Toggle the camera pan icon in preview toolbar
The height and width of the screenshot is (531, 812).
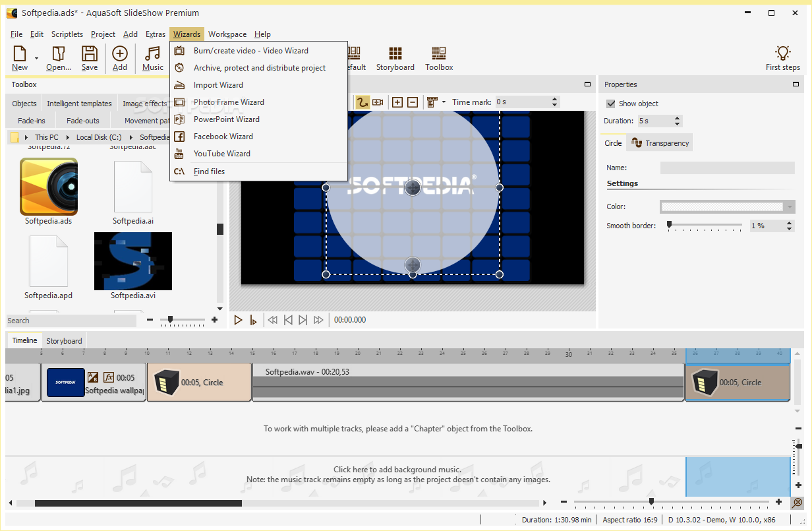(x=378, y=102)
